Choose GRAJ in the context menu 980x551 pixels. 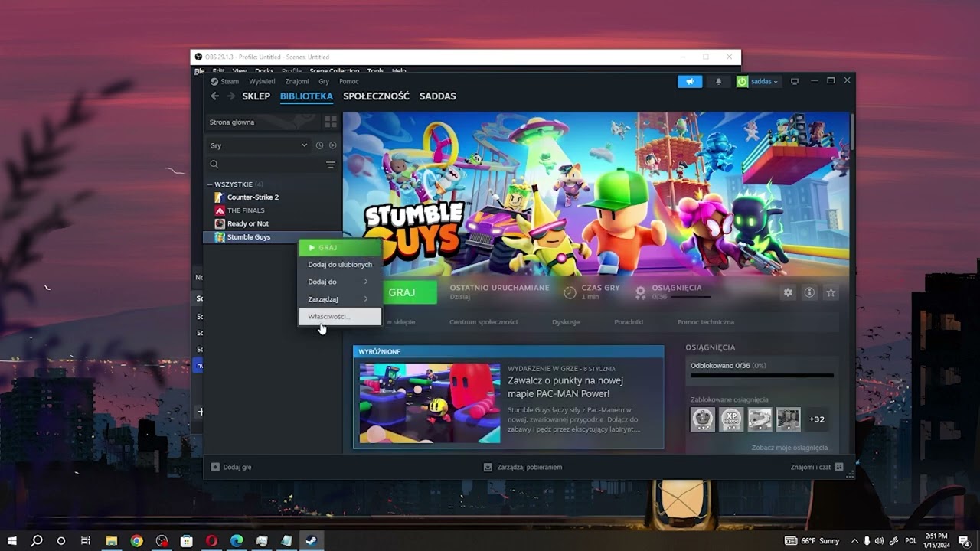(340, 248)
